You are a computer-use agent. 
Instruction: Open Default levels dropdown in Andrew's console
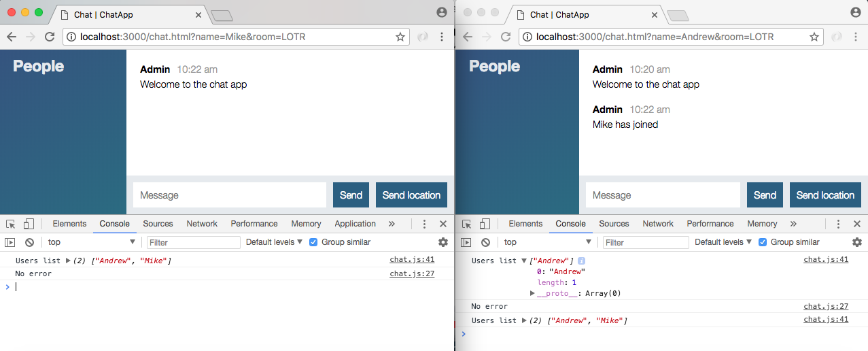click(723, 242)
